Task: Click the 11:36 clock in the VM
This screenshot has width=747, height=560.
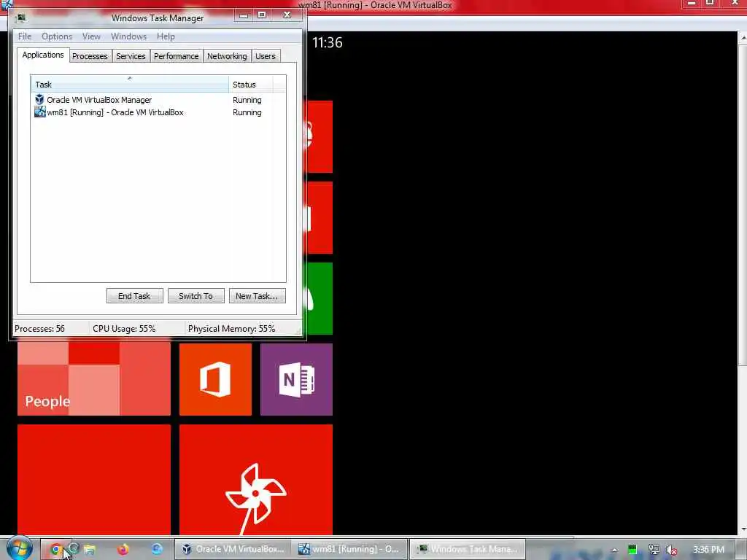Action: [328, 42]
